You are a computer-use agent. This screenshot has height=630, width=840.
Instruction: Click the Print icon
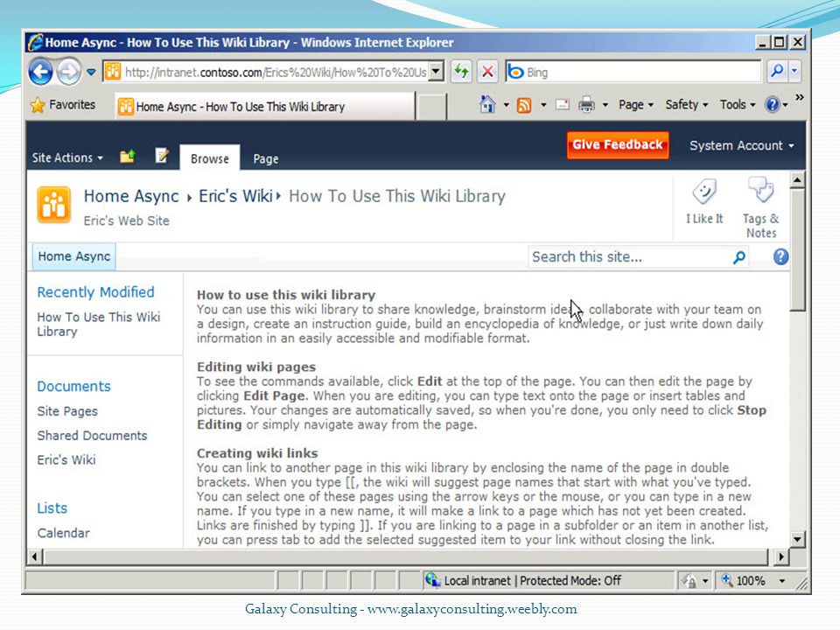586,104
